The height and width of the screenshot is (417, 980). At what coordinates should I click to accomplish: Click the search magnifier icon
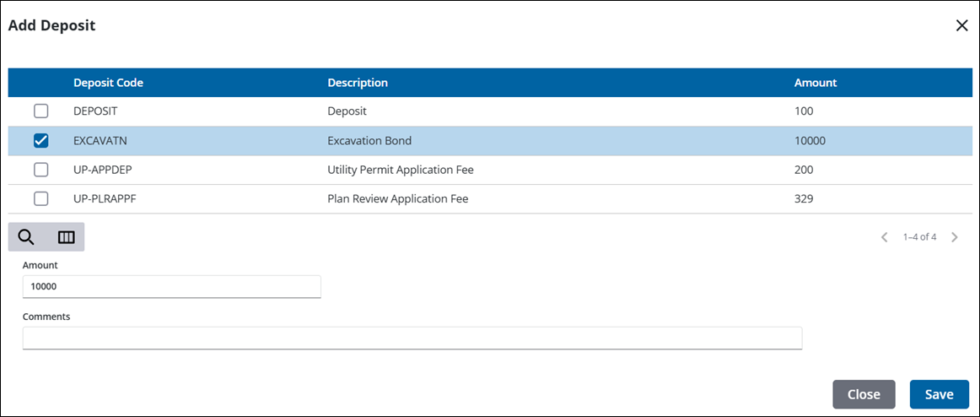(26, 237)
